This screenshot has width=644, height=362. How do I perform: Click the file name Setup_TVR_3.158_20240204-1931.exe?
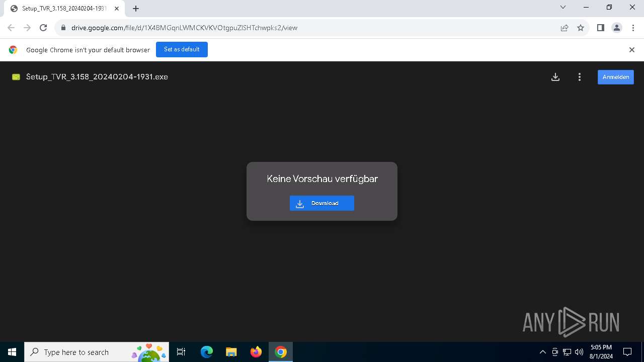[97, 77]
